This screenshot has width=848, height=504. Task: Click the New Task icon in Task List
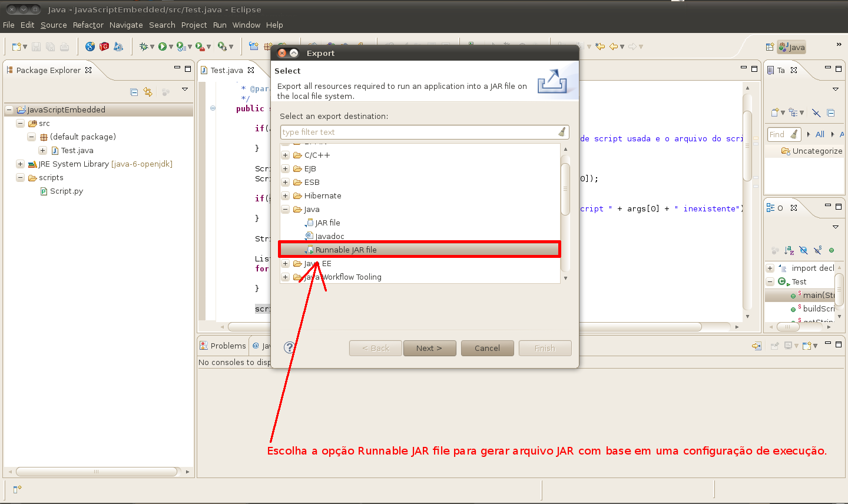click(775, 112)
